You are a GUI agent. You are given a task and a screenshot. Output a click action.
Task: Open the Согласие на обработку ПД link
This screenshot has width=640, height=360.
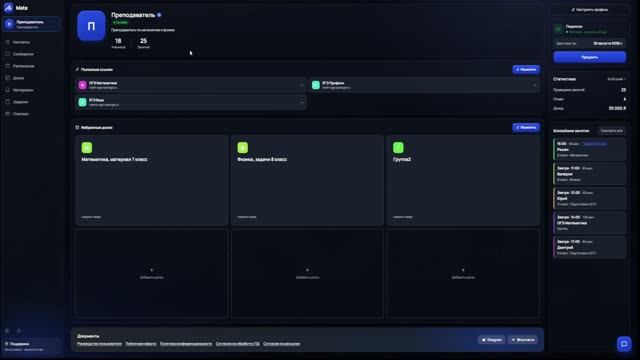238,344
